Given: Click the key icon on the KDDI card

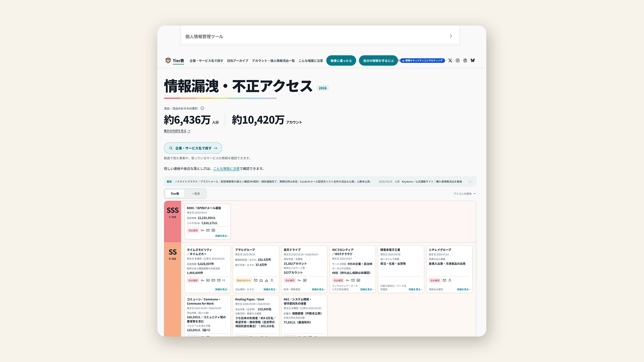Looking at the screenshot, I should (203, 230).
